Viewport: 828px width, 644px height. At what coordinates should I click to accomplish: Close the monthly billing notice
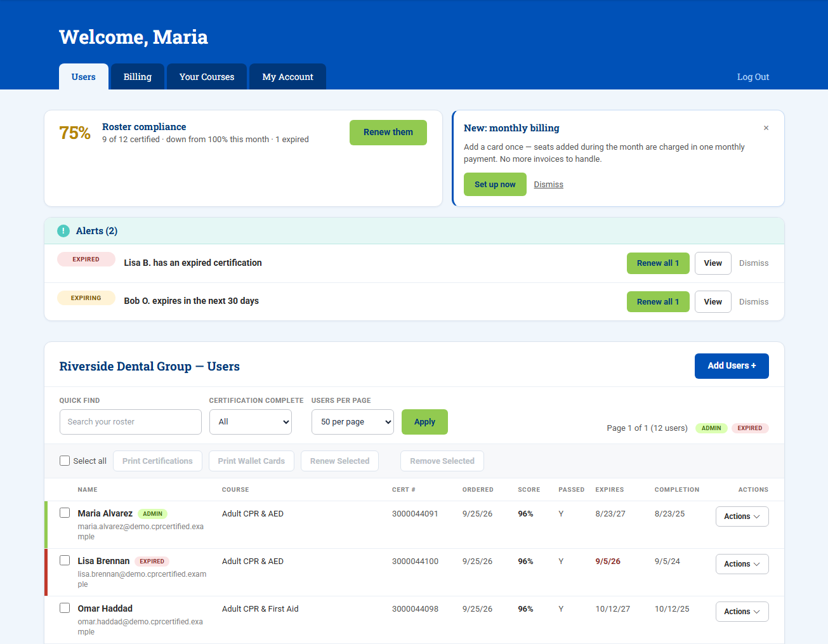[x=766, y=128]
